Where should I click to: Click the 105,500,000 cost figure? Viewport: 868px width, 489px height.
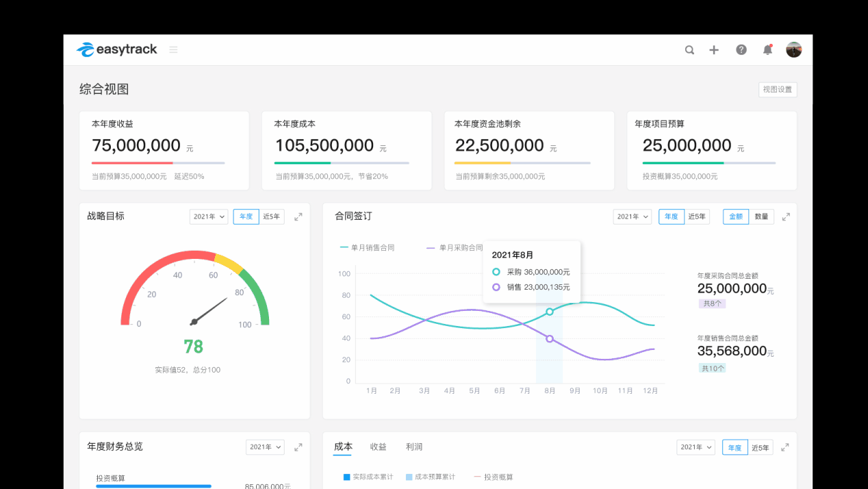tap(324, 145)
